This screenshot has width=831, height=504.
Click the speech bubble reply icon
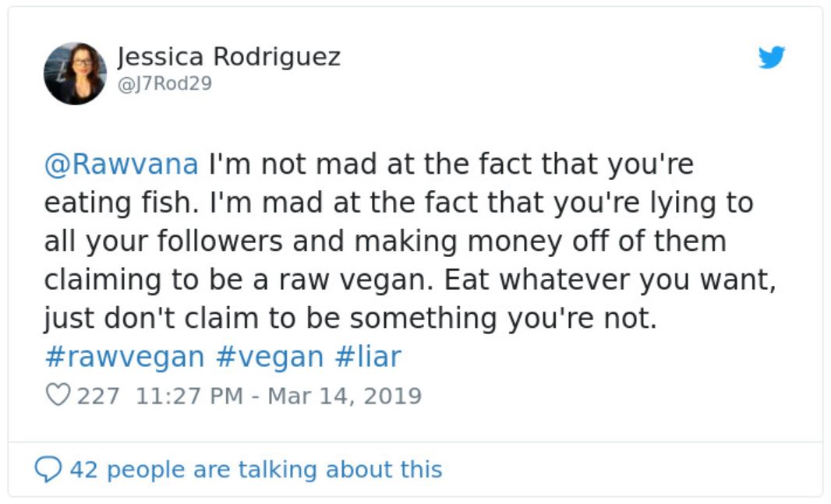pyautogui.click(x=48, y=469)
